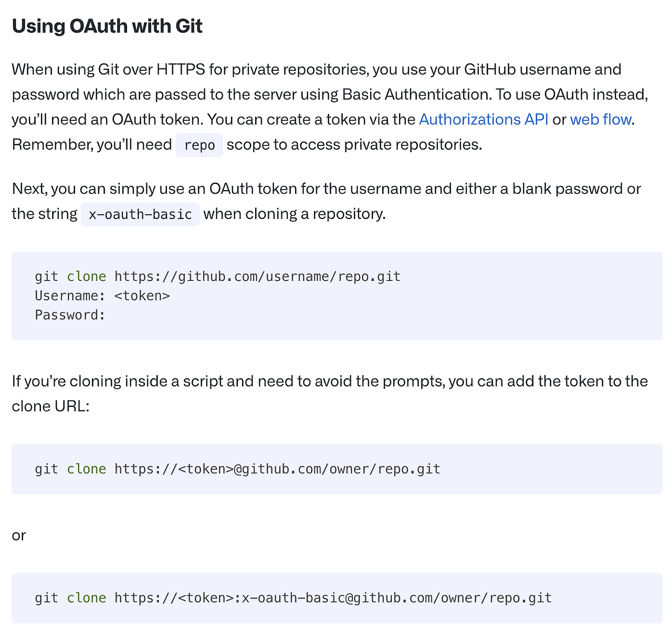The height and width of the screenshot is (638, 672).
Task: Select the inline repo code span
Action: pos(199,145)
